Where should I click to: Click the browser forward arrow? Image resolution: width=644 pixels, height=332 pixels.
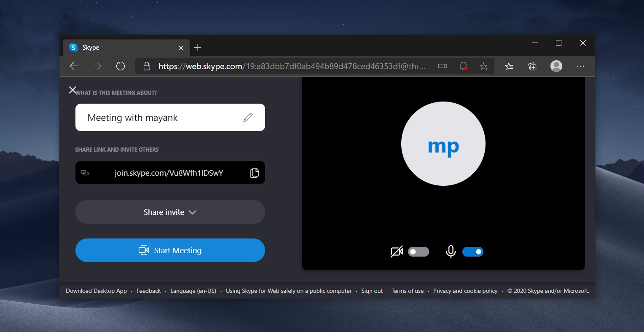(x=97, y=66)
